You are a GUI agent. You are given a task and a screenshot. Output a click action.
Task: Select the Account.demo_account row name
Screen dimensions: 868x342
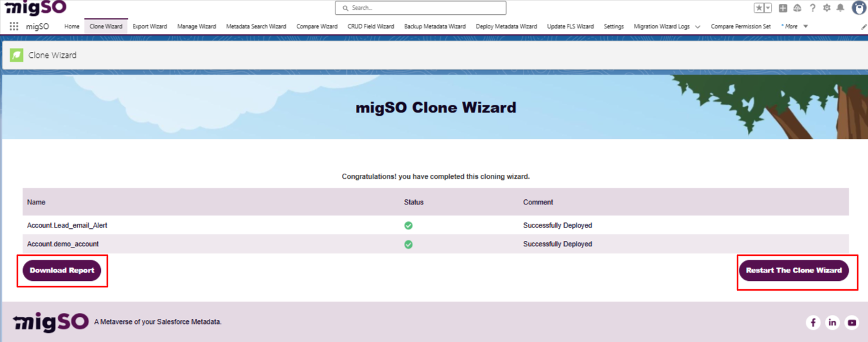[x=63, y=244]
